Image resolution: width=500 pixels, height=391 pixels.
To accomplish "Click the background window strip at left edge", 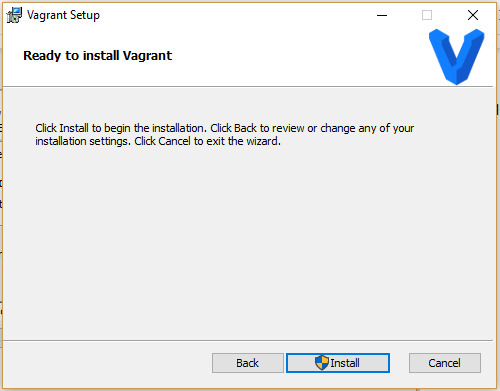I will point(1,200).
